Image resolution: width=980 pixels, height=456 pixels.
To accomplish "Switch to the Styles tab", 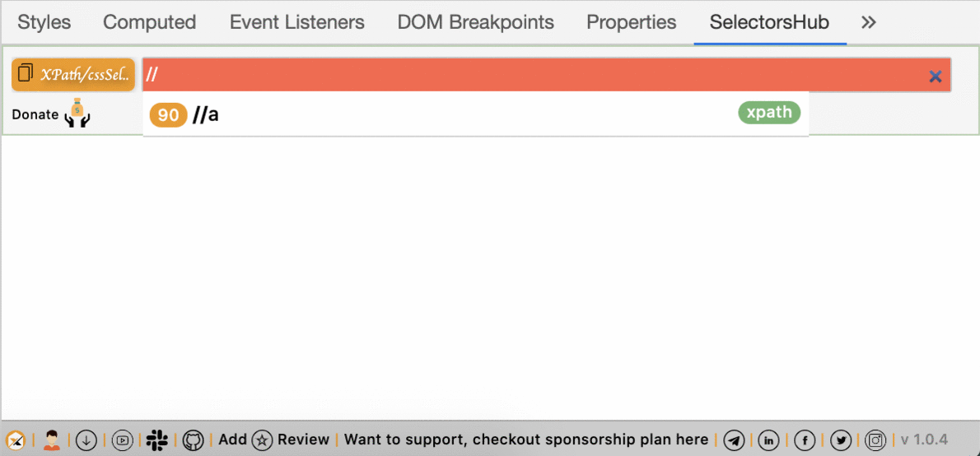I will [x=44, y=22].
